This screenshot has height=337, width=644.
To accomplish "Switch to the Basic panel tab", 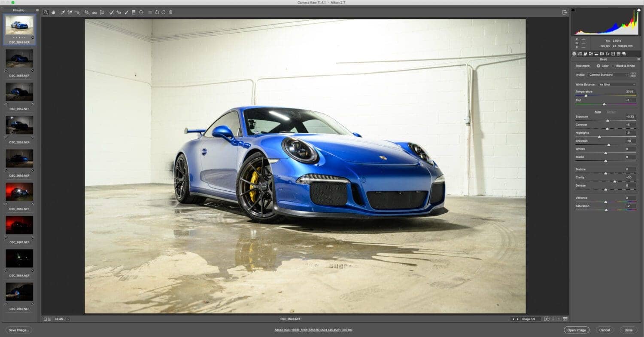I will click(574, 54).
